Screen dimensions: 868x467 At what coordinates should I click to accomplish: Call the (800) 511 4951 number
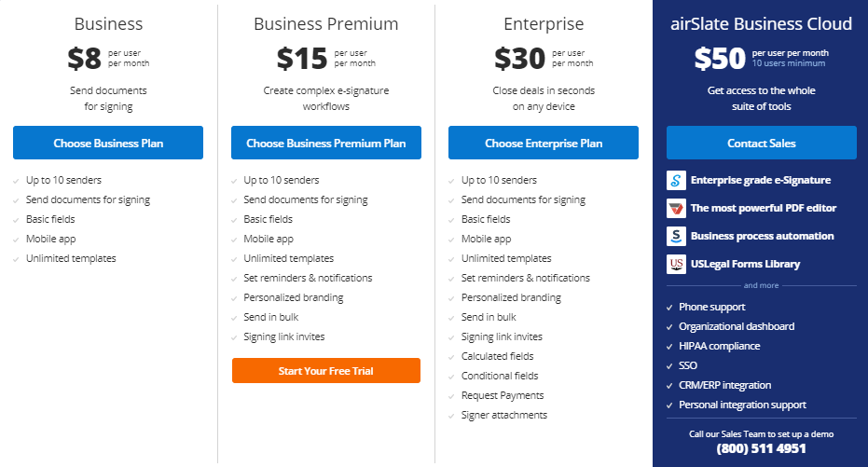pyautogui.click(x=761, y=449)
